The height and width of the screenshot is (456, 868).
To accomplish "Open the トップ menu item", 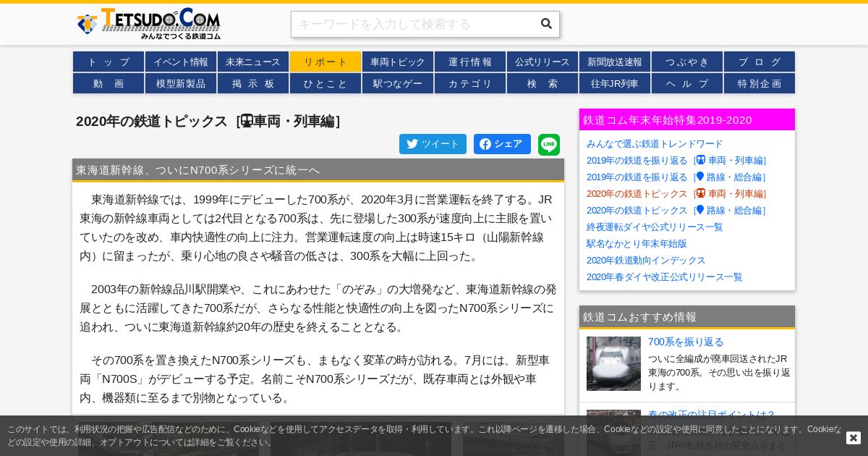I will tap(109, 62).
